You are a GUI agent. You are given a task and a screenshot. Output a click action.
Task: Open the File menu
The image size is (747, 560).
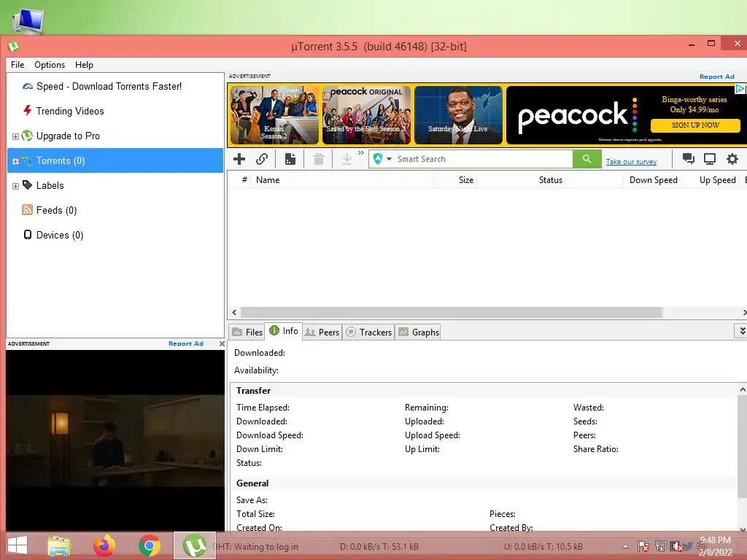pos(18,65)
